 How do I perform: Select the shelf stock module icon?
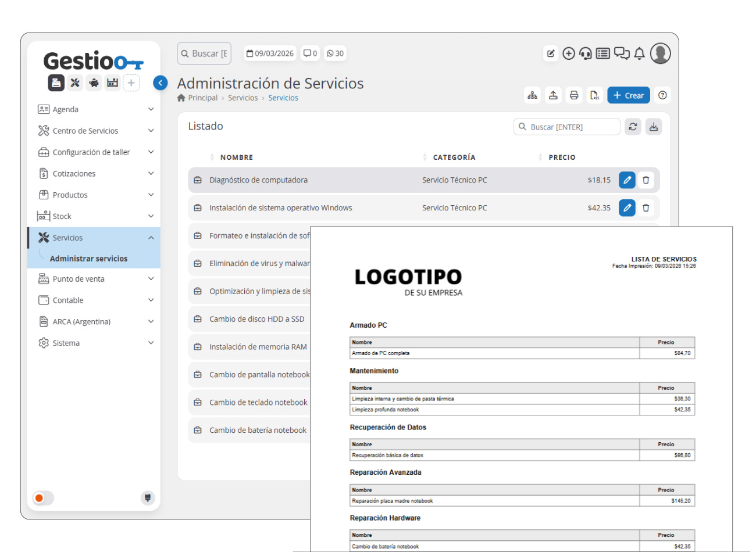point(112,83)
